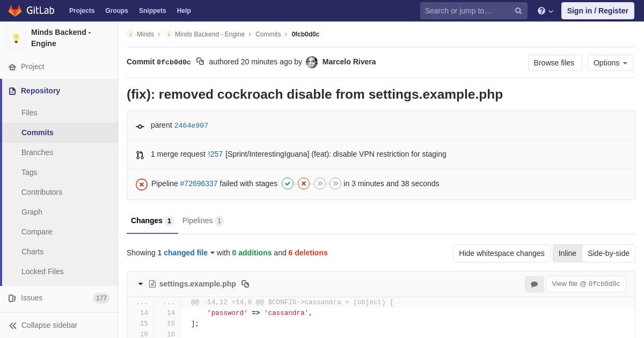Open Graph in the sidebar

click(x=32, y=212)
